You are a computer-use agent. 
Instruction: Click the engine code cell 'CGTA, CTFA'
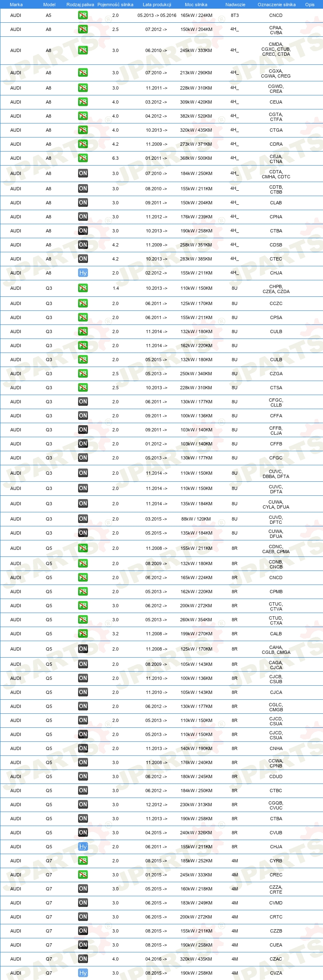coord(276,117)
